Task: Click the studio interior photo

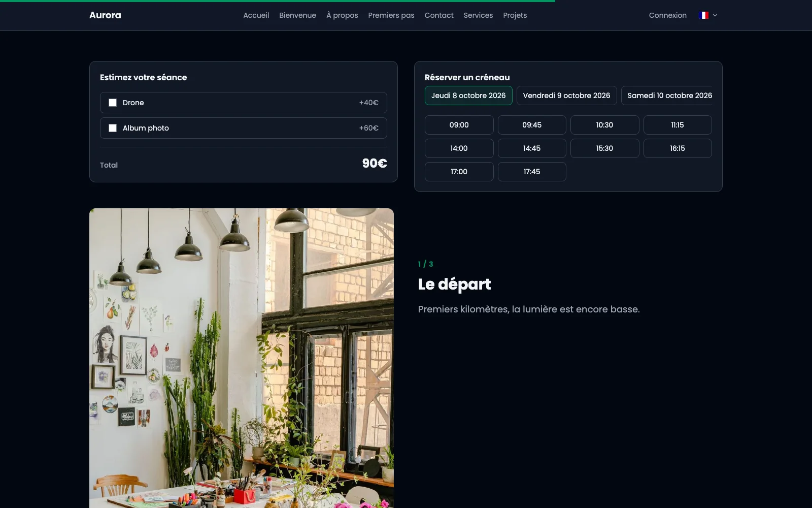Action: 242,358
